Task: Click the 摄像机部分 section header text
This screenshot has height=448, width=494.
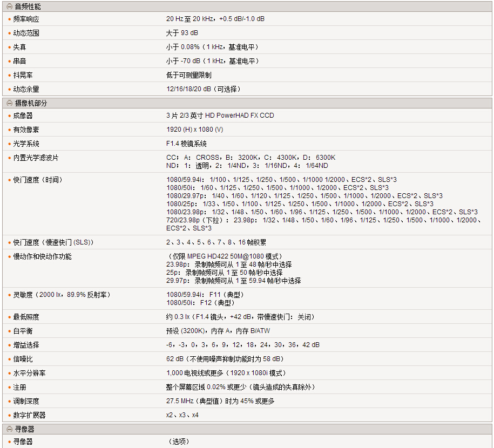Action: (x=31, y=103)
